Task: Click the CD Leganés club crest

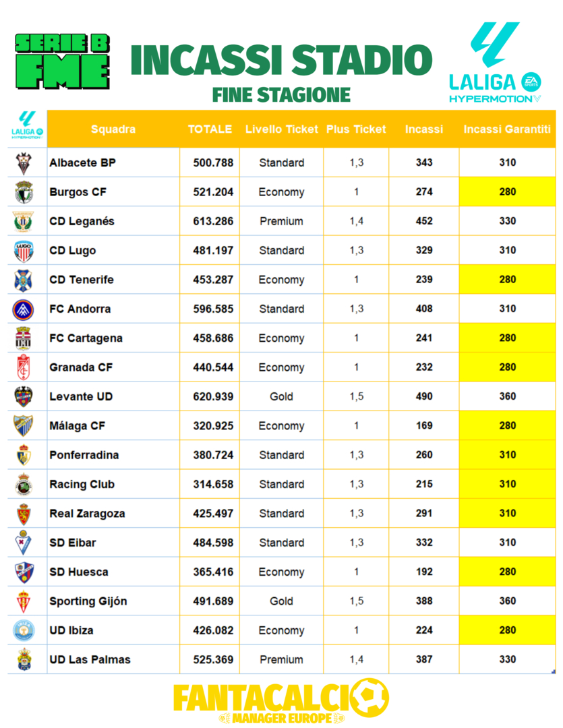Action: pos(24,221)
